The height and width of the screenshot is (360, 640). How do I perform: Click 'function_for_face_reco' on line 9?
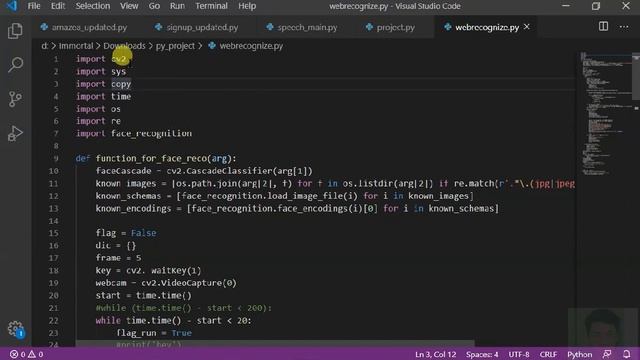(151, 158)
